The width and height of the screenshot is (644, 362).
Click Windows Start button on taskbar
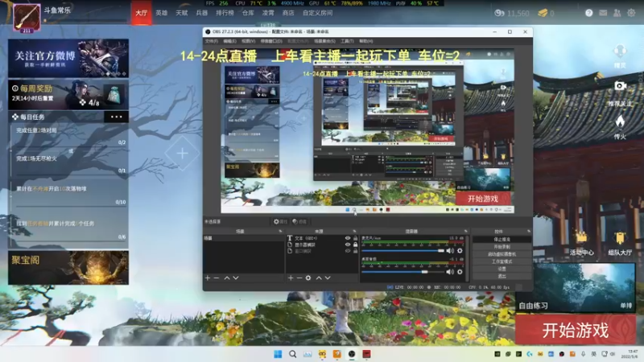click(278, 354)
